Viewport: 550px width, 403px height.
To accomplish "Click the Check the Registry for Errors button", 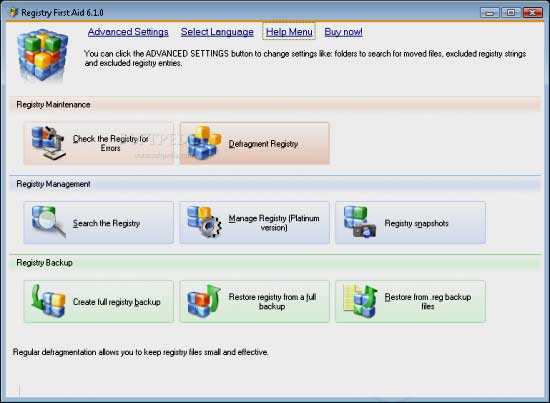I will 99,143.
